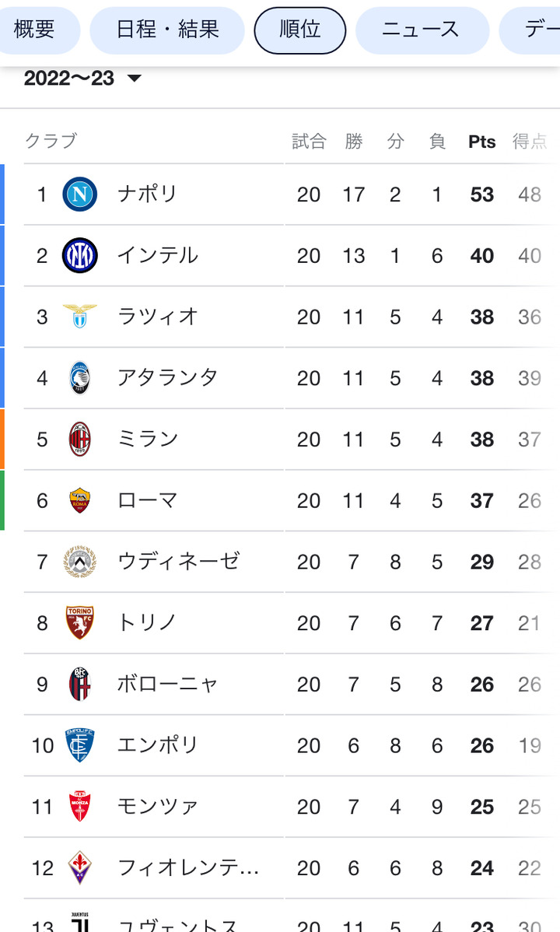Click the Torino bull crest icon
The height and width of the screenshot is (932, 560).
click(x=80, y=623)
